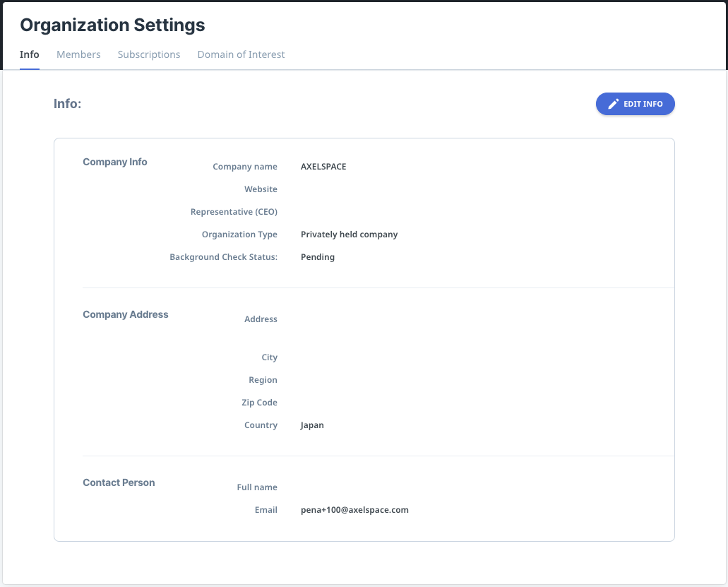This screenshot has height=587, width=728.
Task: Click the Organization Settings page title
Action: [x=112, y=25]
